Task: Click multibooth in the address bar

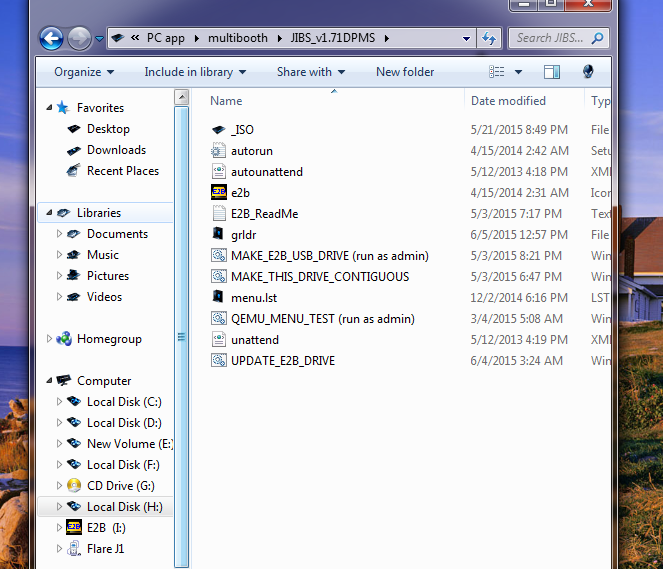Action: 238,38
